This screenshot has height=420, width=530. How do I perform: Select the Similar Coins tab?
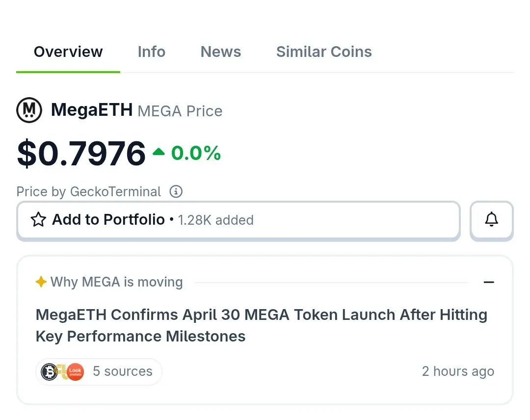324,52
